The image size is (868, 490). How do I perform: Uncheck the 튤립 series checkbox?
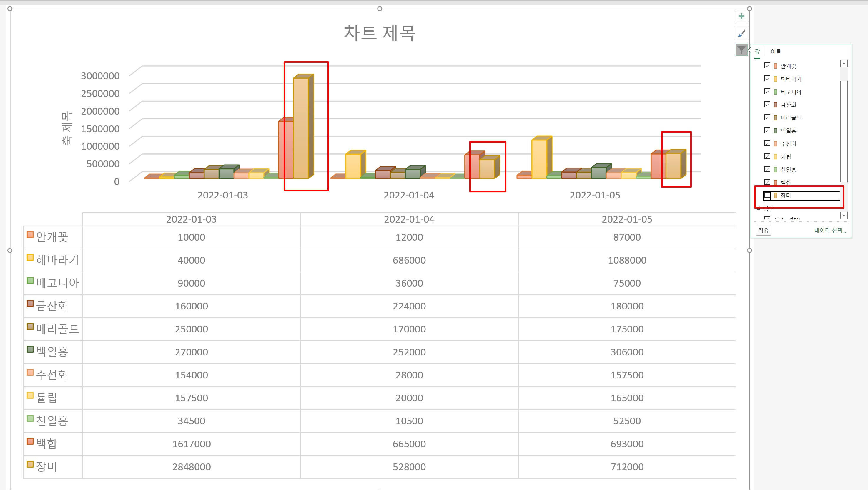click(767, 156)
